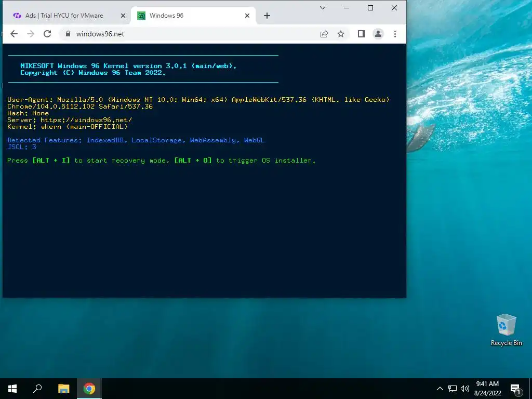Click the [ALT + O] OS installer text

pyautogui.click(x=193, y=161)
